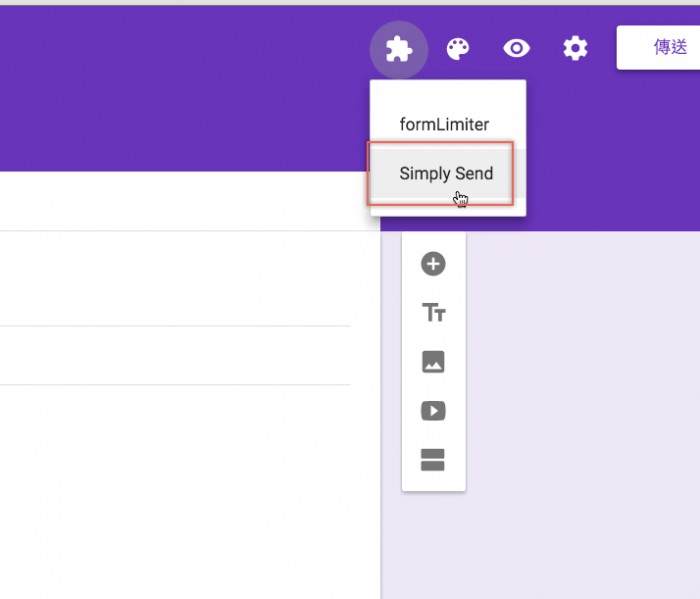Add a video using the play icon

(433, 411)
